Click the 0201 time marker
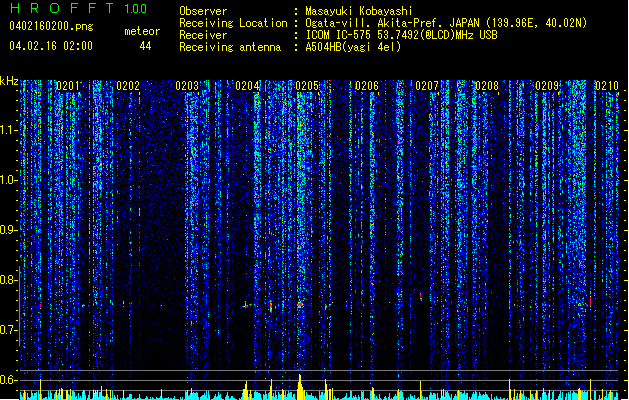This screenshot has height=400, width=629. (x=68, y=86)
